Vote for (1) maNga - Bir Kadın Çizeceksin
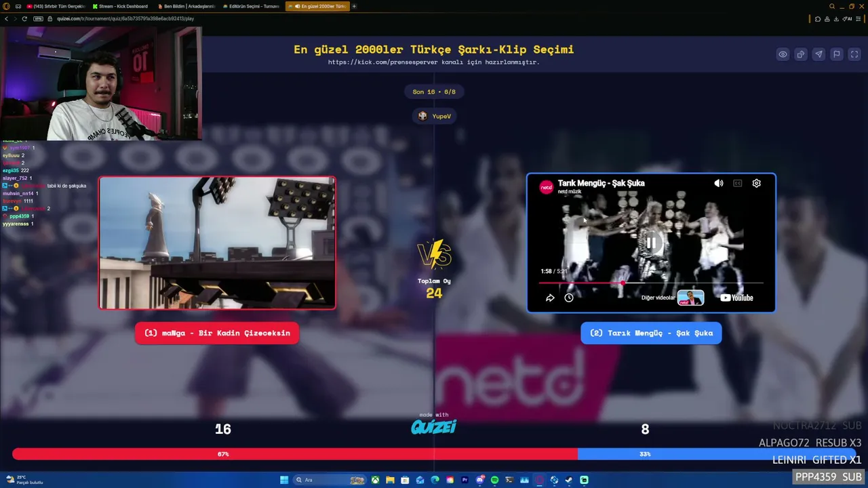 tap(217, 333)
